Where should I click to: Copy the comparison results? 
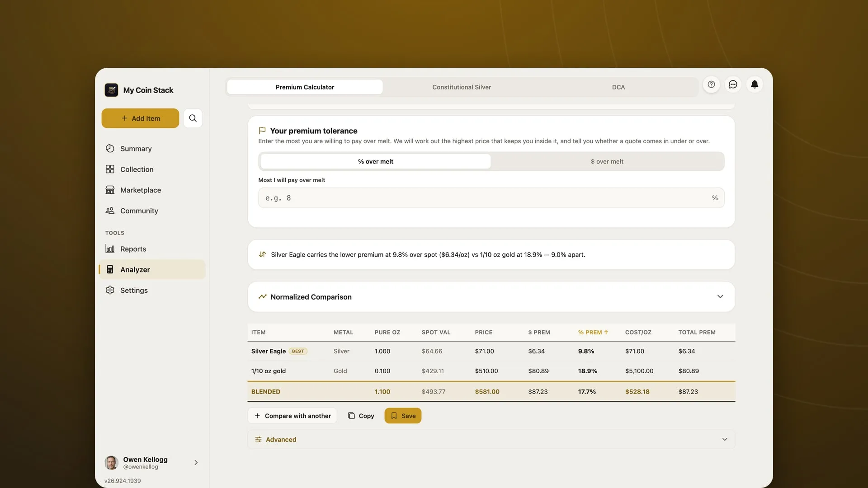[361, 416]
